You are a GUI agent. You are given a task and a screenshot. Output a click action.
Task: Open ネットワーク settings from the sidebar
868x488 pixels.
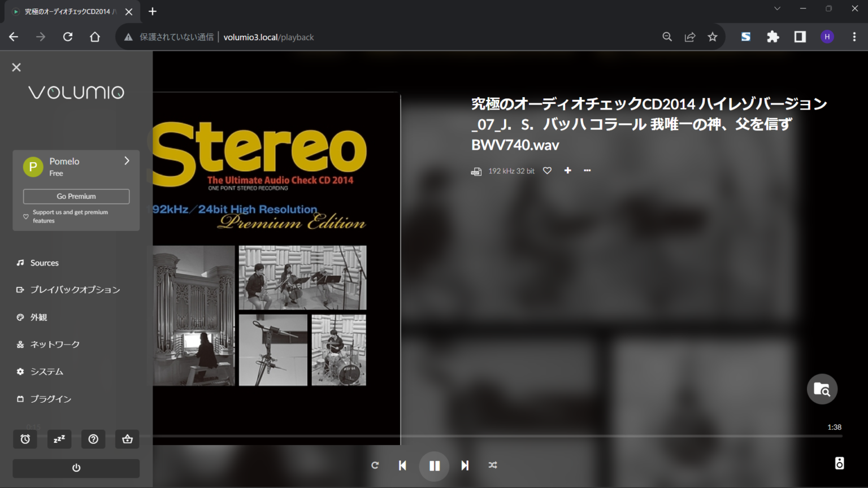coord(55,344)
